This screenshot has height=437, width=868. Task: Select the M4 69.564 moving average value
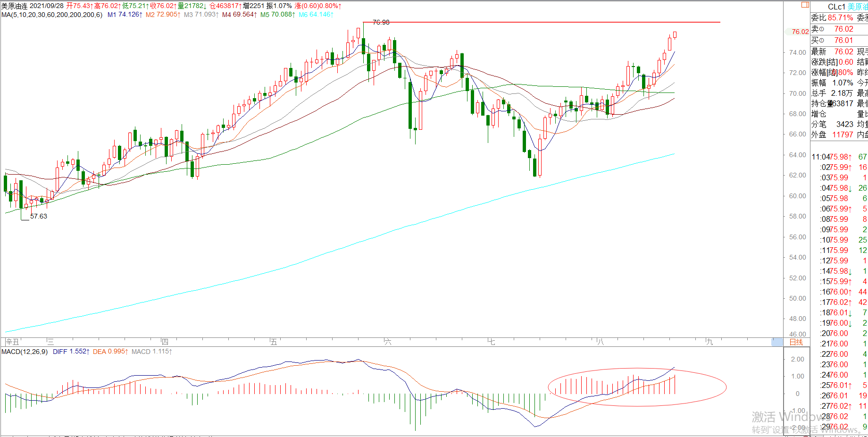pos(240,15)
